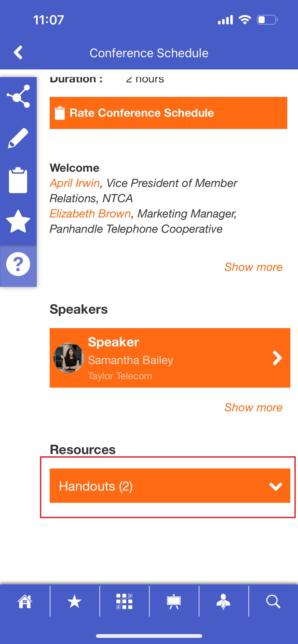The width and height of the screenshot is (298, 644).
Task: Favorite this session with the sidebar star
Action: tap(18, 221)
